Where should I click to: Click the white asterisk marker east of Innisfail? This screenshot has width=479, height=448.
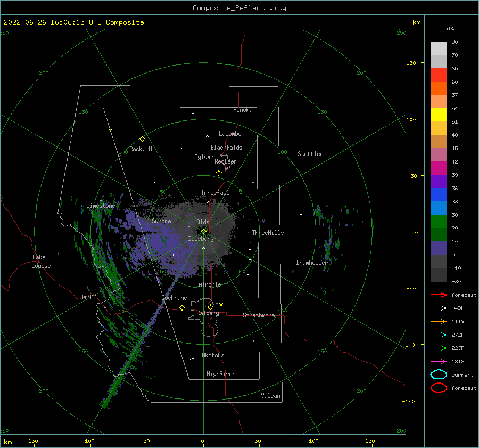click(253, 183)
